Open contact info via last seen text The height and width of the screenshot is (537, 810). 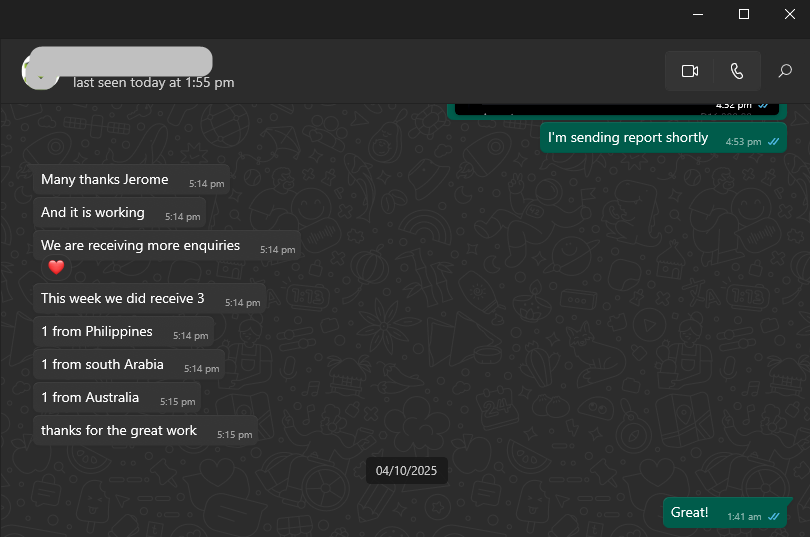point(153,83)
